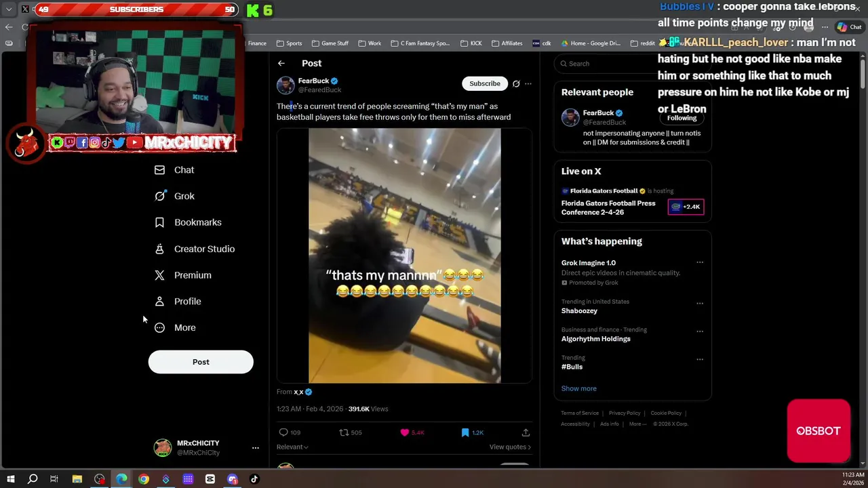
Task: Join Florida Gators Football Press Conference
Action: click(608, 207)
